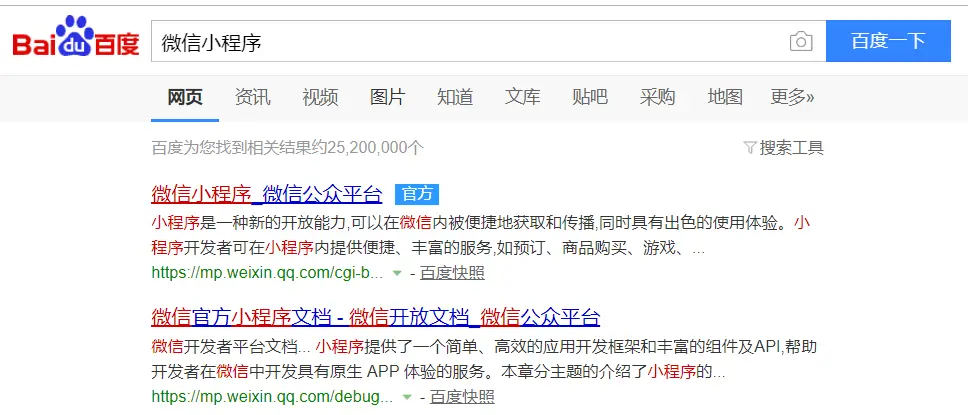Image resolution: width=968 pixels, height=415 pixels.
Task: Switch to the 视频 tab
Action: click(320, 97)
